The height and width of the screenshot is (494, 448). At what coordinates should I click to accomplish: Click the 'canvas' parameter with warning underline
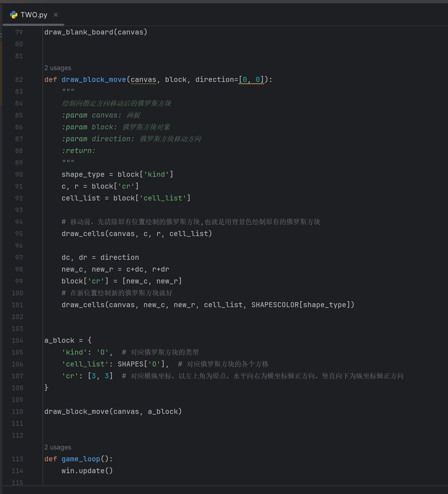point(143,80)
